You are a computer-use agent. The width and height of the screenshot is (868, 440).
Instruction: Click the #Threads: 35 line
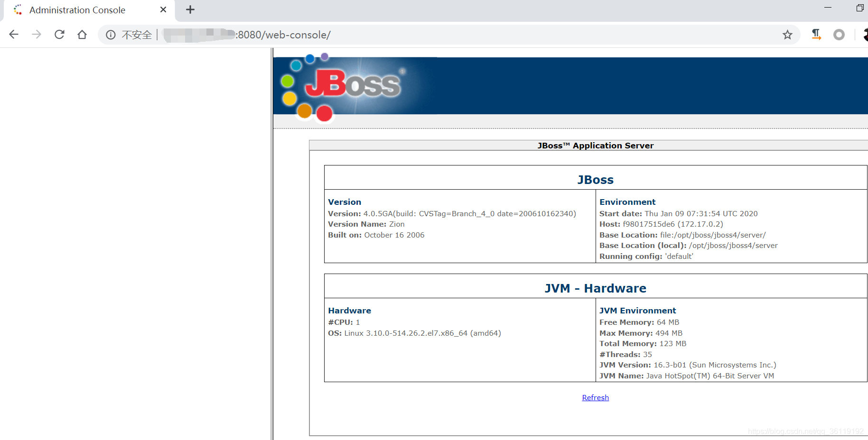625,355
